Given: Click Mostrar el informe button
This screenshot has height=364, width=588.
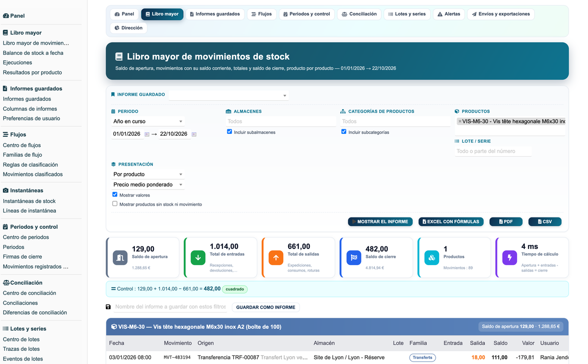Looking at the screenshot, I should click(380, 222).
